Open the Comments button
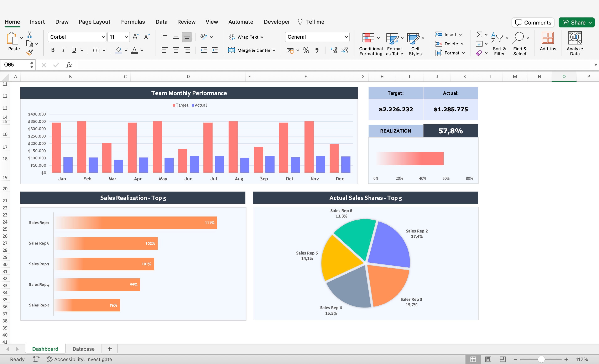The width and height of the screenshot is (599, 364). point(533,23)
